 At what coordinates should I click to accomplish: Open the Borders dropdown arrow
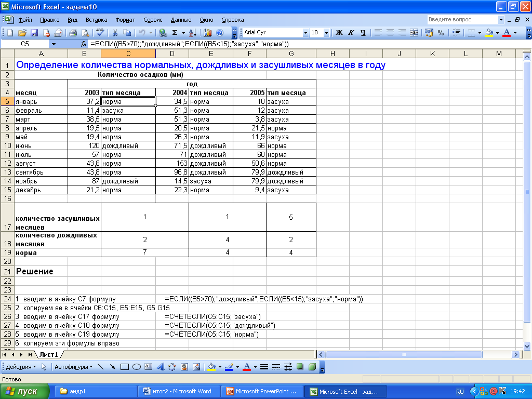point(480,33)
